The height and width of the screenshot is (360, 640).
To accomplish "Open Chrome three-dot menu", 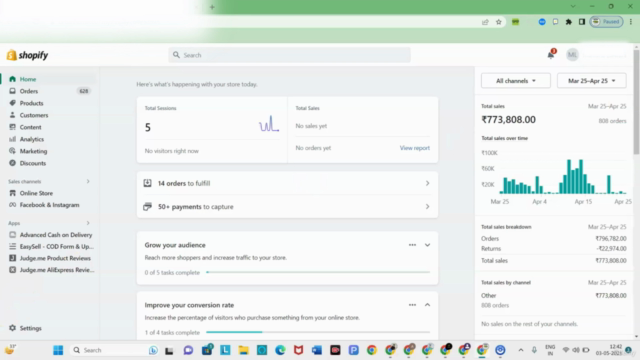I will coord(631,22).
